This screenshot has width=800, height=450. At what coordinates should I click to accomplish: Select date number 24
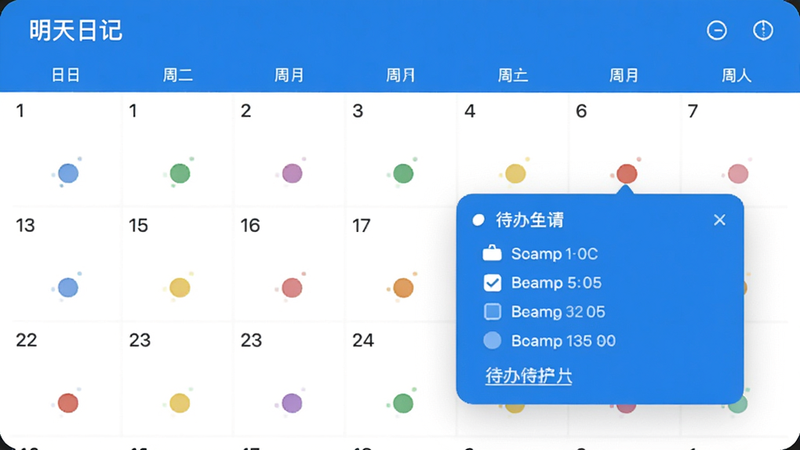[x=363, y=340]
